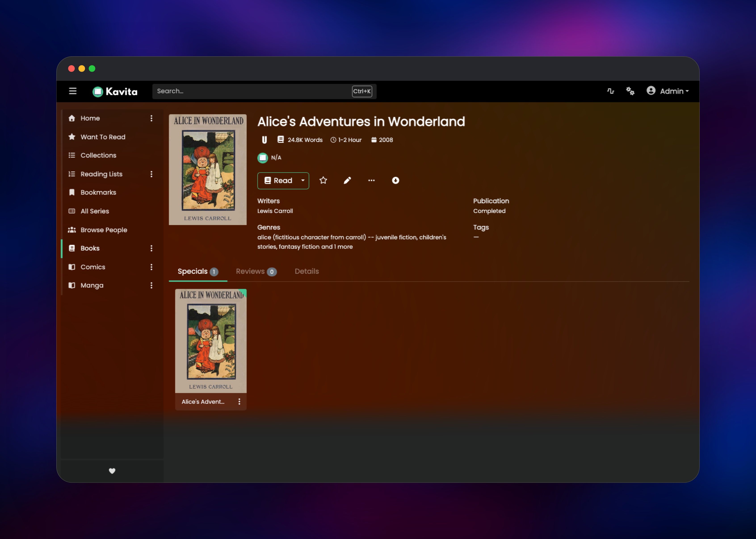Open Collections from the sidebar

[98, 155]
